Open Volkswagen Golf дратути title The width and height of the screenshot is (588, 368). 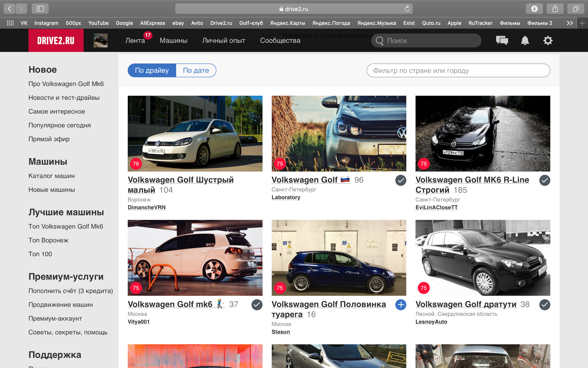pyautogui.click(x=466, y=305)
